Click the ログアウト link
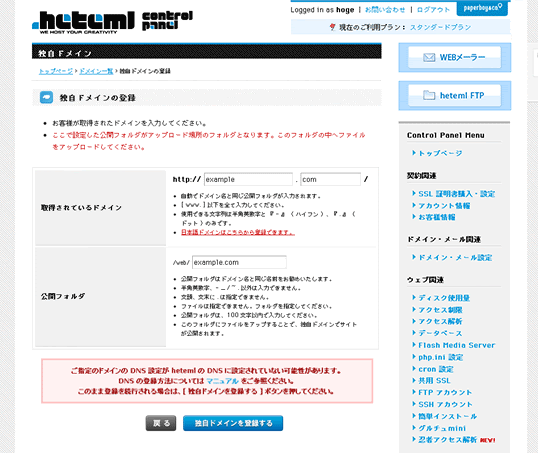Screen dimensions: 538x453 (433, 10)
